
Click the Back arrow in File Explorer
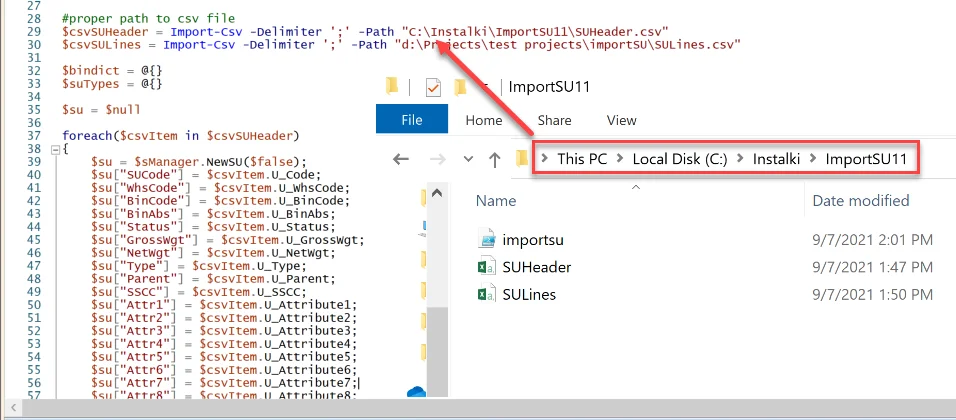click(x=401, y=159)
